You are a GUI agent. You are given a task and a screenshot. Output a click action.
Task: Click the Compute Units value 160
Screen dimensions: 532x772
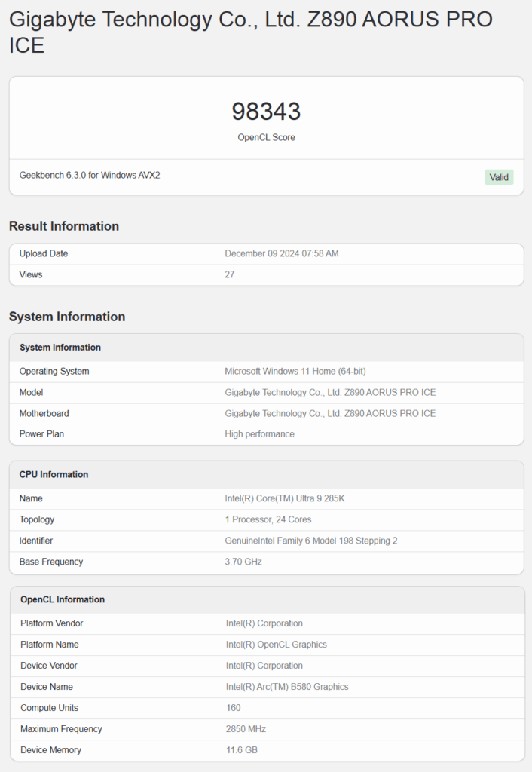[x=234, y=708]
